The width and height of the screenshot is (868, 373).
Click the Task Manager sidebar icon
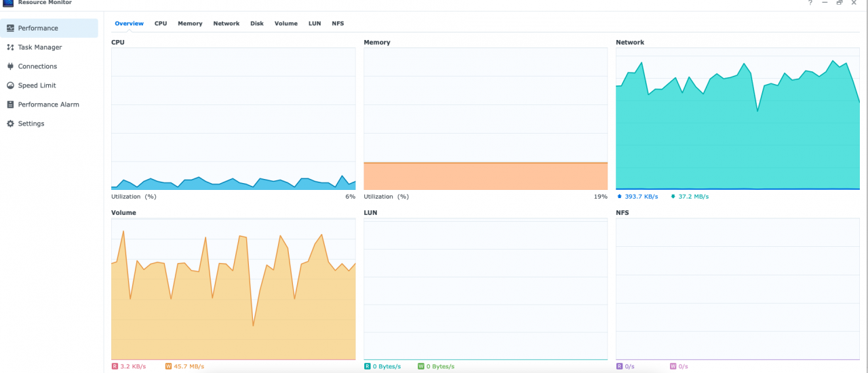[x=11, y=47]
